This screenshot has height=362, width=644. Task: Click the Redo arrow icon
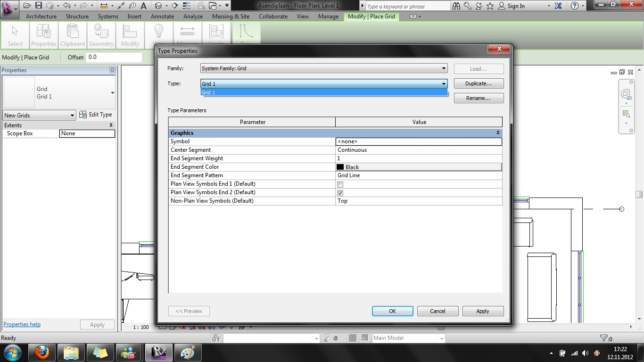pyautogui.click(x=83, y=6)
